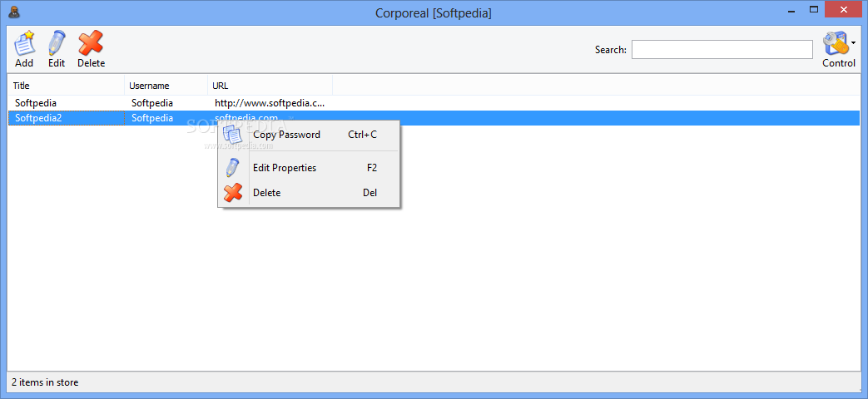Click the http://www.softpedia.c... URL cell

(270, 103)
